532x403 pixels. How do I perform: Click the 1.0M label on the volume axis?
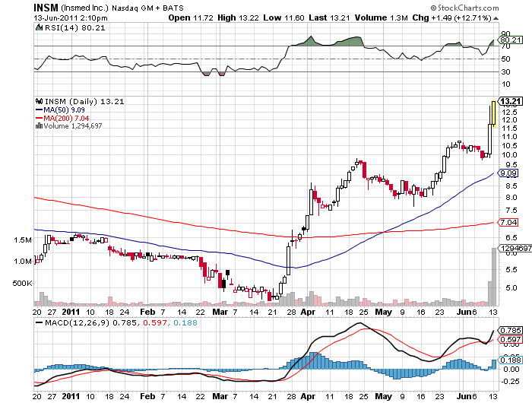[x=23, y=262]
